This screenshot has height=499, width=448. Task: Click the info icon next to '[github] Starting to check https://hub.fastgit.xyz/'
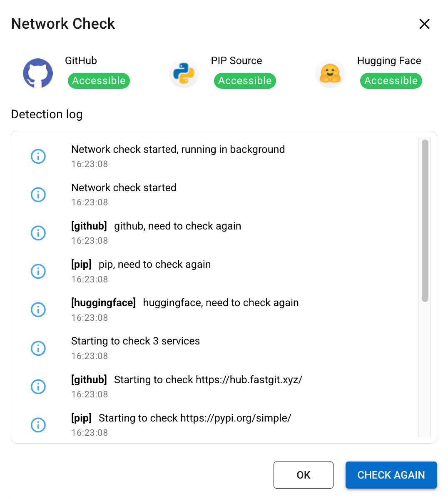(38, 387)
